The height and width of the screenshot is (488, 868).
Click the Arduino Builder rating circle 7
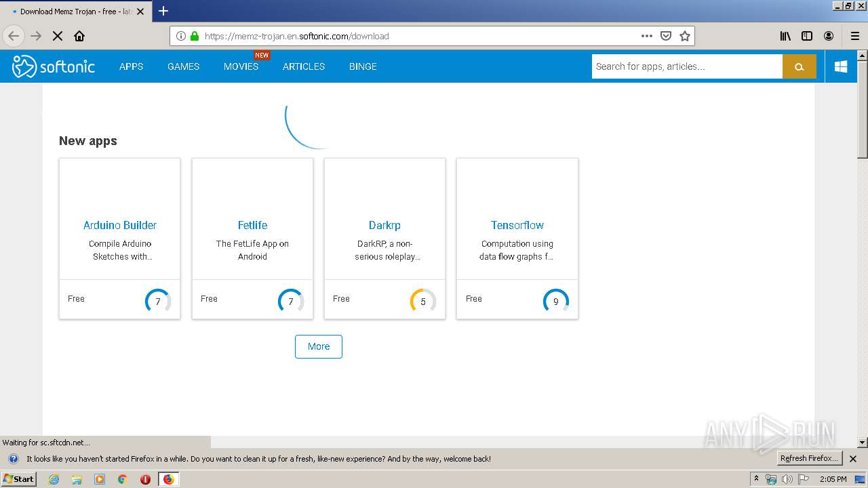point(158,301)
